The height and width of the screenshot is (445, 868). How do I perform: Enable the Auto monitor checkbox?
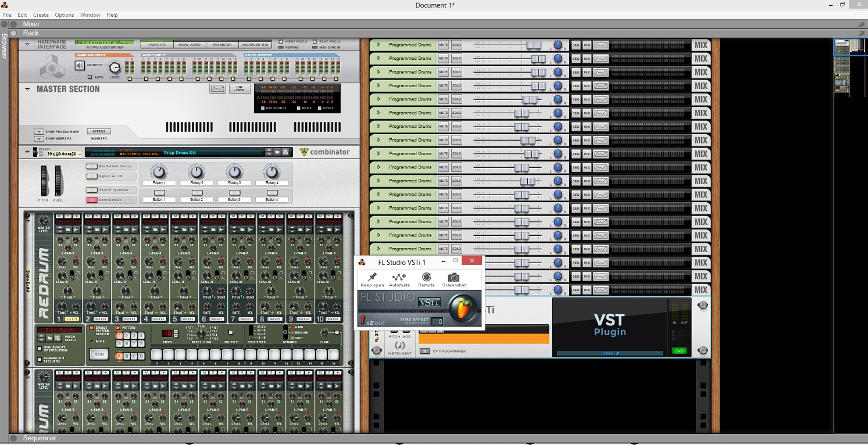tap(90, 77)
